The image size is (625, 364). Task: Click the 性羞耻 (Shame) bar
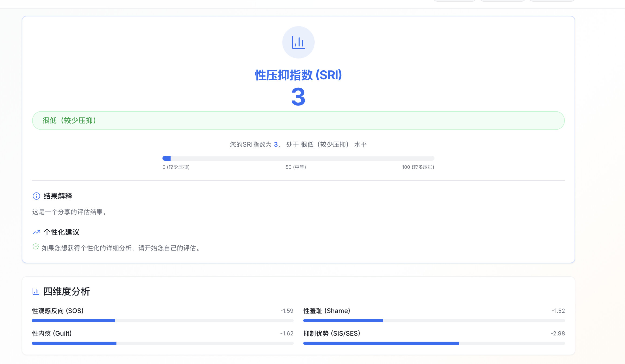(x=434, y=321)
